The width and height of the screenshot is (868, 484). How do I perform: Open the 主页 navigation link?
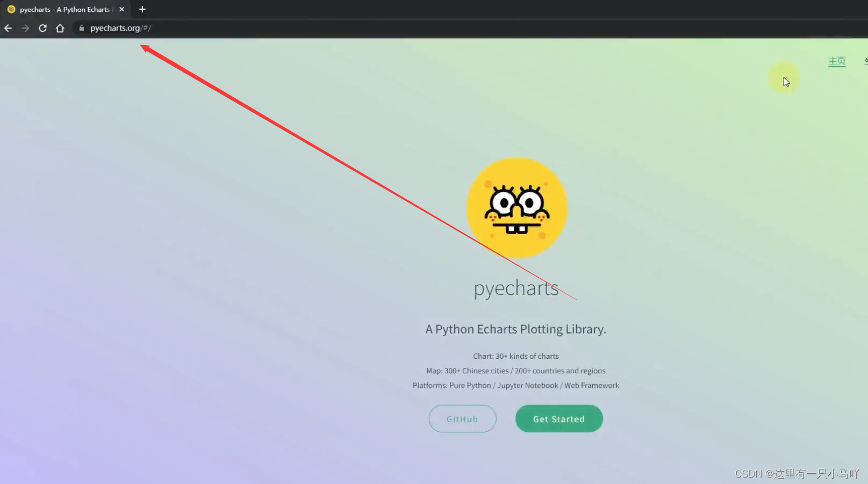click(x=837, y=61)
